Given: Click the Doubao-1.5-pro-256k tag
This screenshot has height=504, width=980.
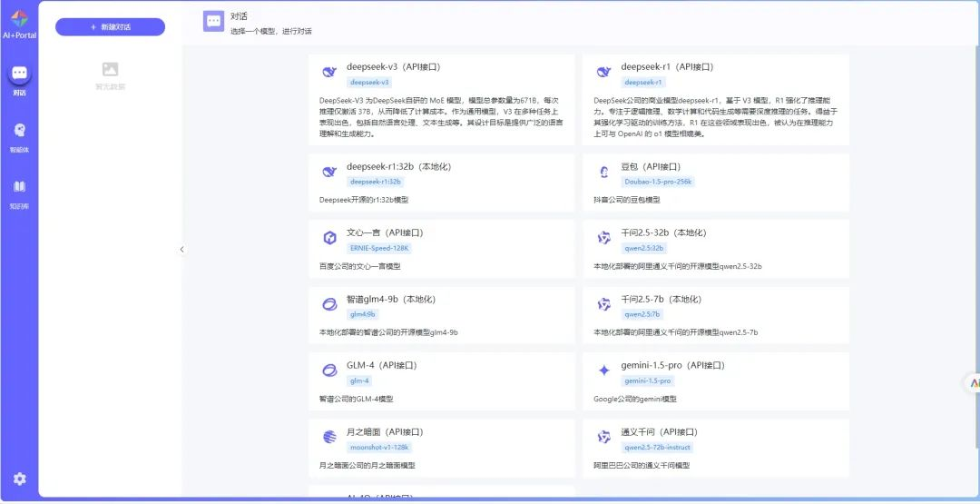Looking at the screenshot, I should click(658, 182).
